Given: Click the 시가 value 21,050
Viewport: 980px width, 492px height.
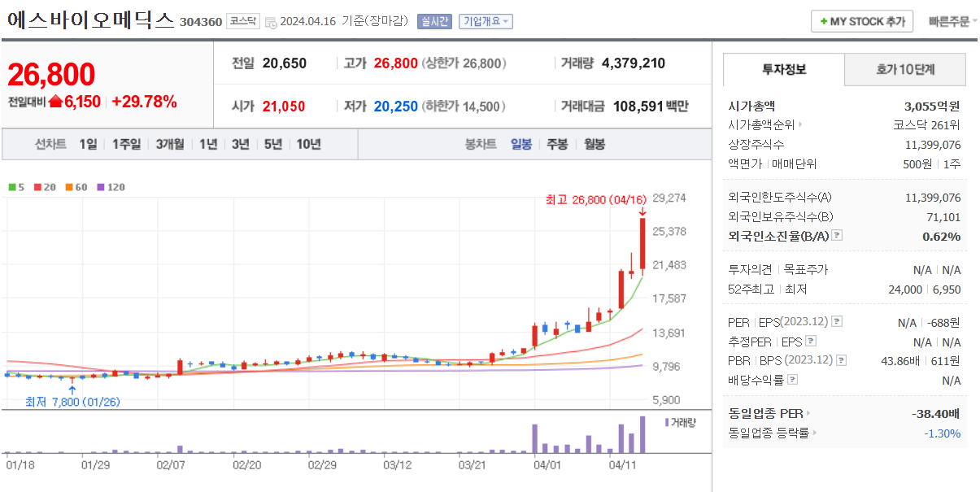Looking at the screenshot, I should tap(284, 107).
